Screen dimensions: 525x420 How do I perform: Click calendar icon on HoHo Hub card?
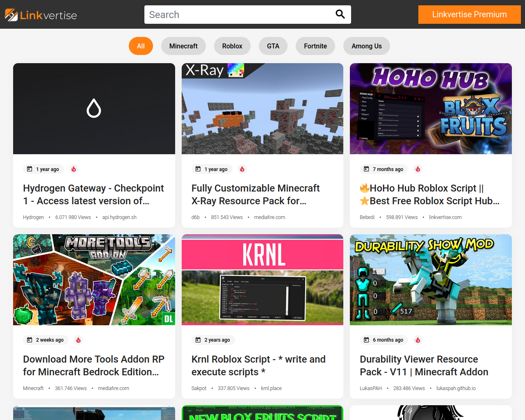pos(366,169)
